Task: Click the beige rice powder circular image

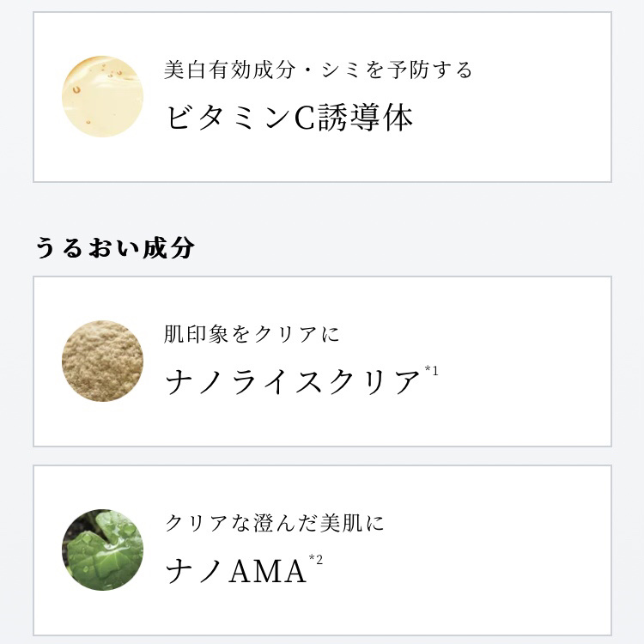Action: [x=102, y=361]
